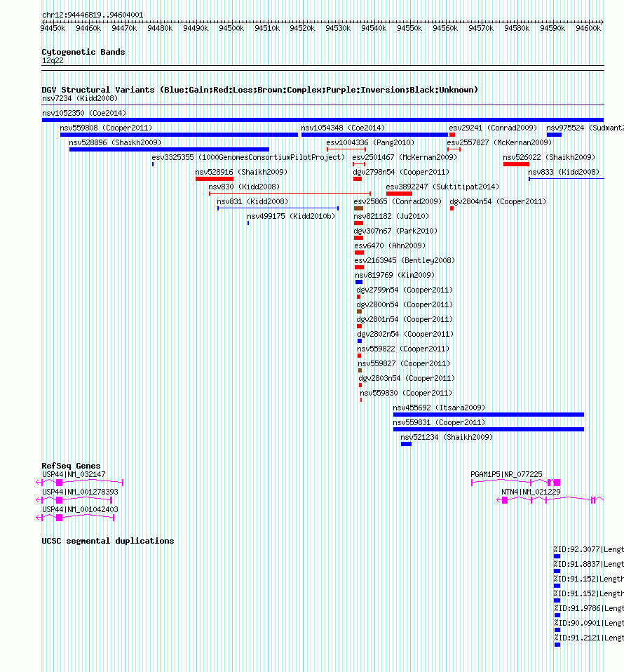Click the UCSC segmental duplications title
The height and width of the screenshot is (672, 624).
[x=107, y=541]
